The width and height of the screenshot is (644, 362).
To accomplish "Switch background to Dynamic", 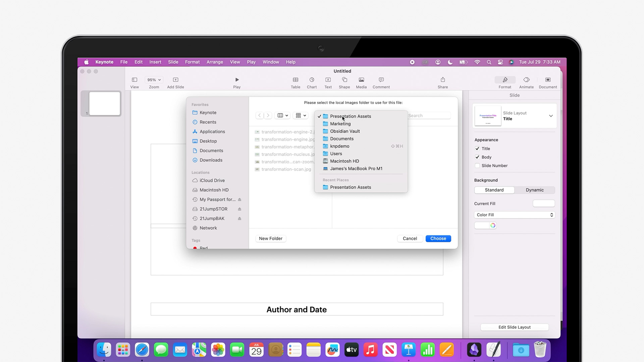I will [x=534, y=190].
